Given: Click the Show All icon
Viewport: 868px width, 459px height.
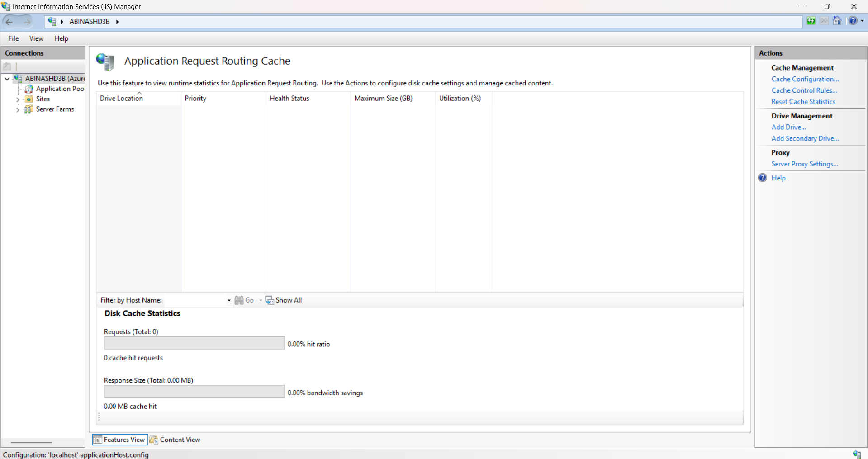Looking at the screenshot, I should [270, 300].
